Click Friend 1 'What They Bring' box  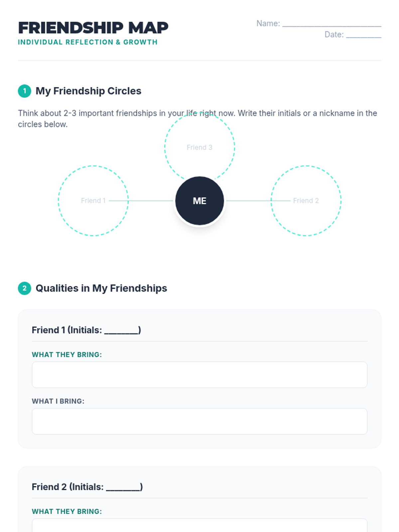199,375
